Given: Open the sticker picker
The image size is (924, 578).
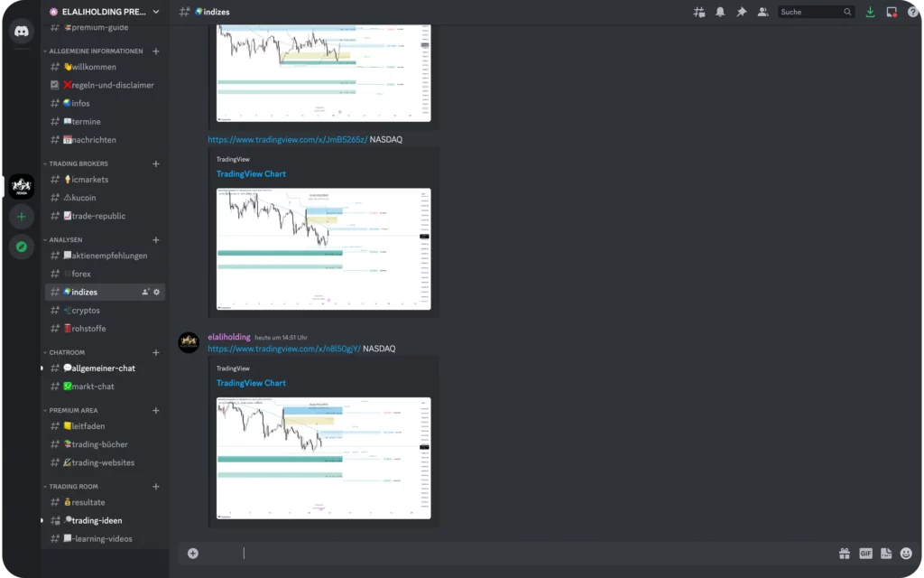Looking at the screenshot, I should (x=886, y=554).
